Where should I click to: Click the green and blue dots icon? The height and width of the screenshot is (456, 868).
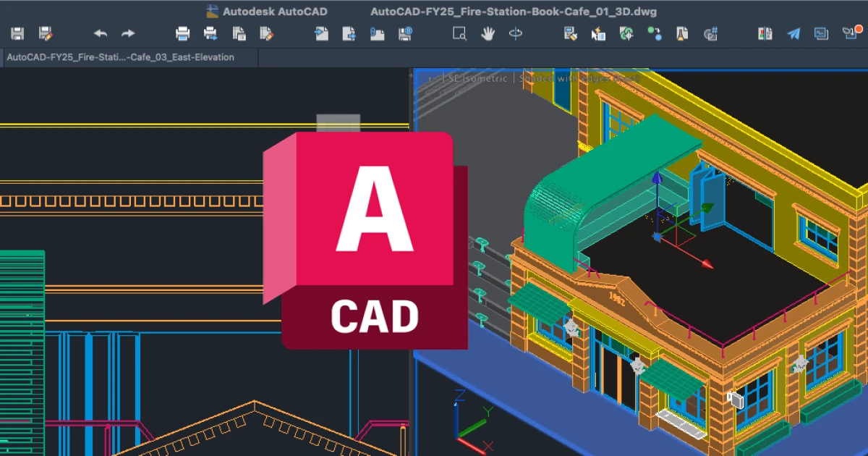point(655,33)
